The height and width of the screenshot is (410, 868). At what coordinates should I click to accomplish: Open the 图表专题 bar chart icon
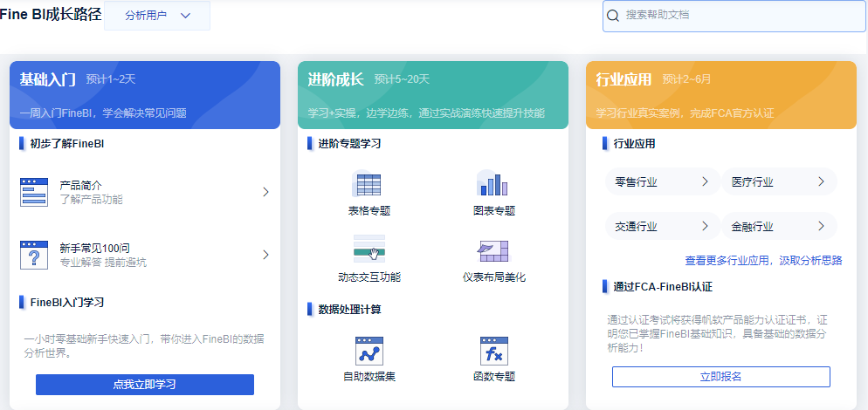click(493, 184)
